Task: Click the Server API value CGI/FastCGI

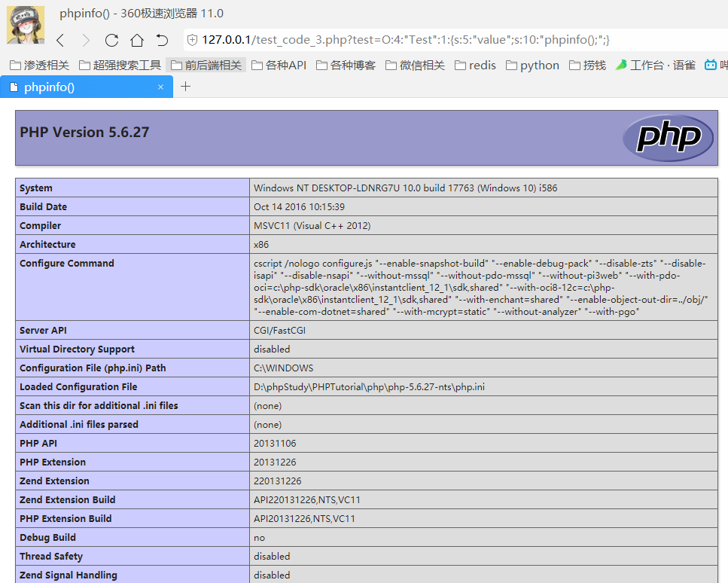Action: point(279,330)
